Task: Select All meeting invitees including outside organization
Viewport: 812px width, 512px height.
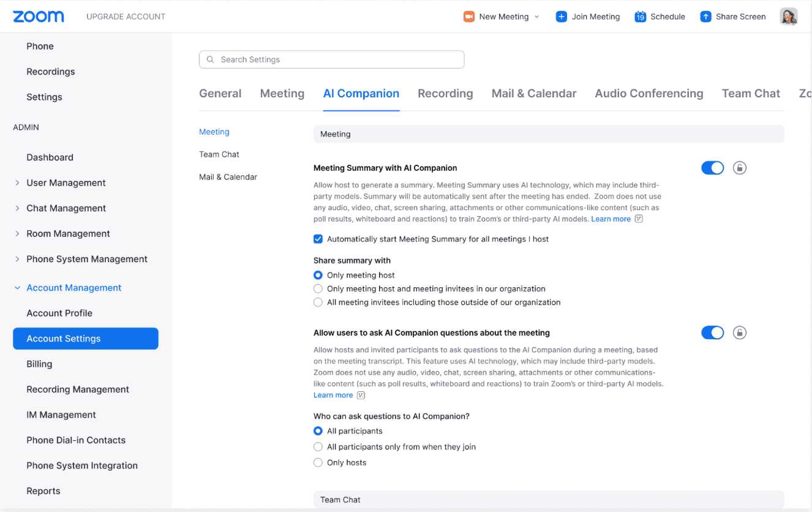Action: pyautogui.click(x=318, y=302)
